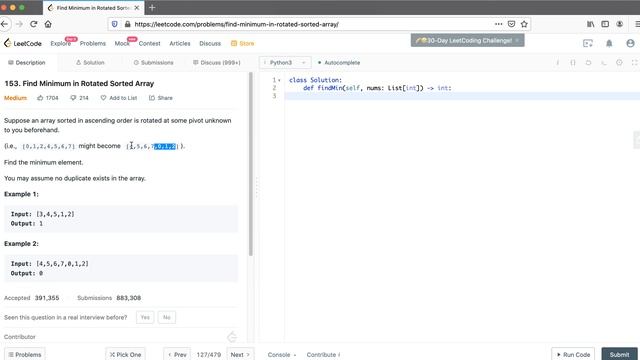This screenshot has width=640, height=360.
Task: Click the panel divider drag handle
Action: pos(257,188)
